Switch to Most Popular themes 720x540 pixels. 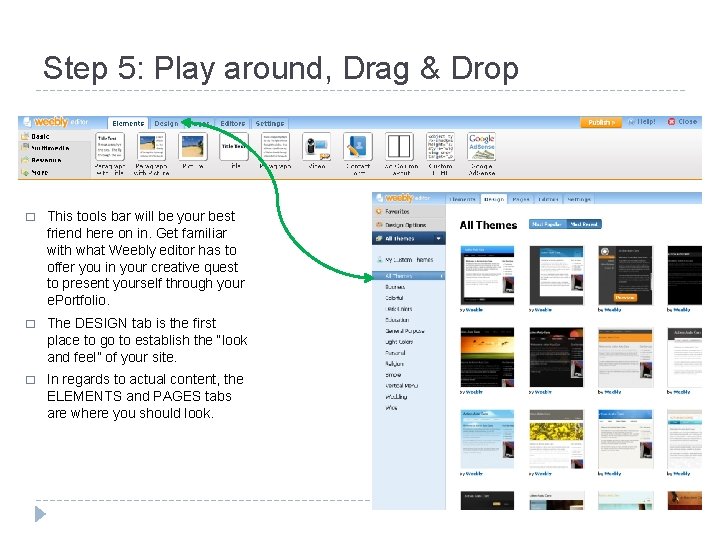(x=547, y=224)
